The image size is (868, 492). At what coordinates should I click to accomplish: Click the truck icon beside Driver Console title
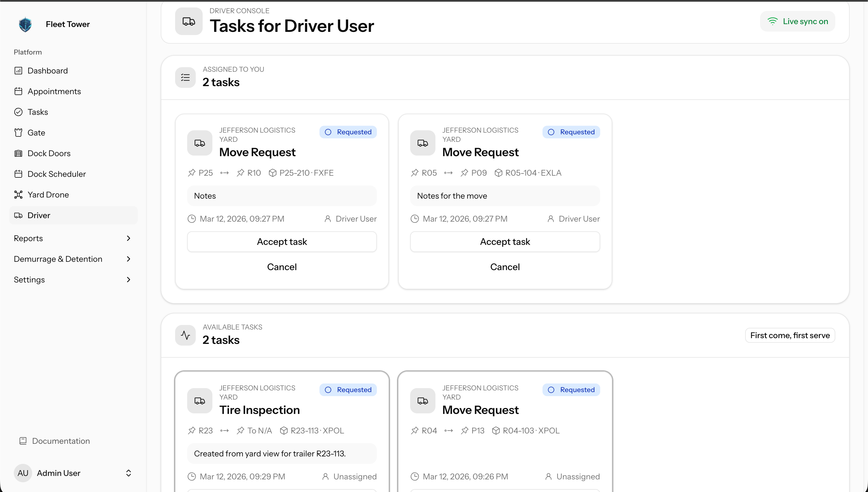(x=189, y=21)
